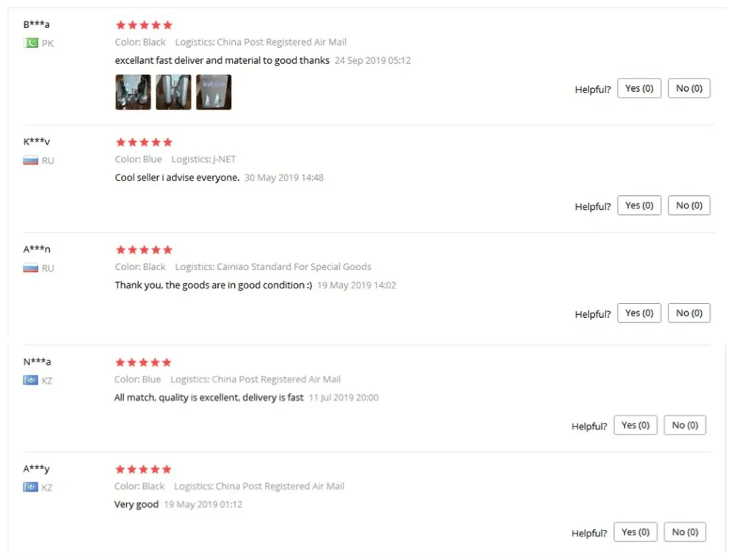Click Russia flag icon under K***v
This screenshot has width=734, height=560.
coord(31,161)
